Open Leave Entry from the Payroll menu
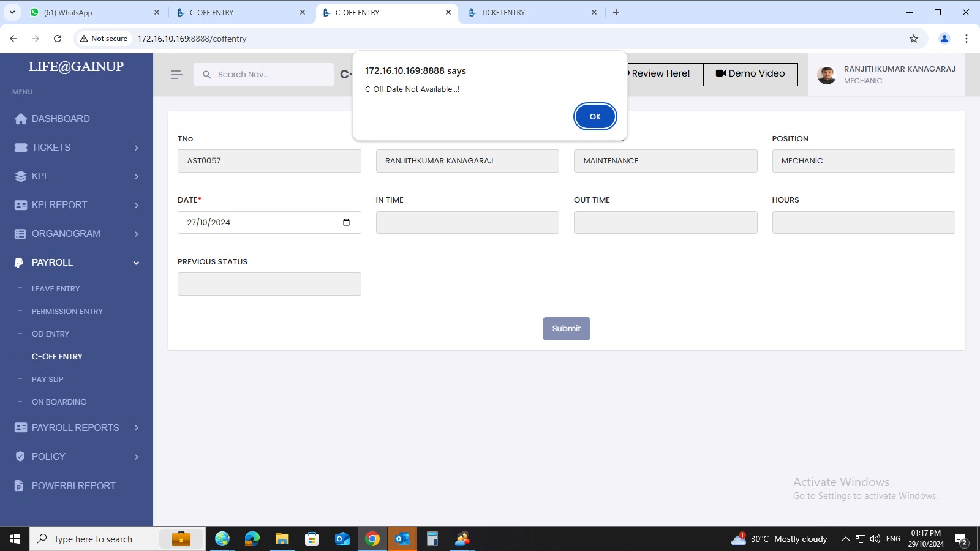The width and height of the screenshot is (980, 551). (x=56, y=288)
